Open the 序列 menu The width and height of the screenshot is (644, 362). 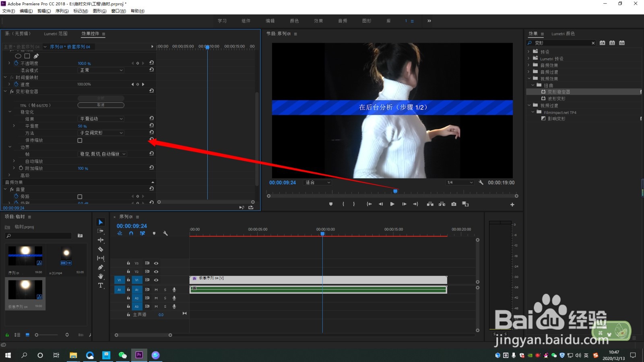62,11
